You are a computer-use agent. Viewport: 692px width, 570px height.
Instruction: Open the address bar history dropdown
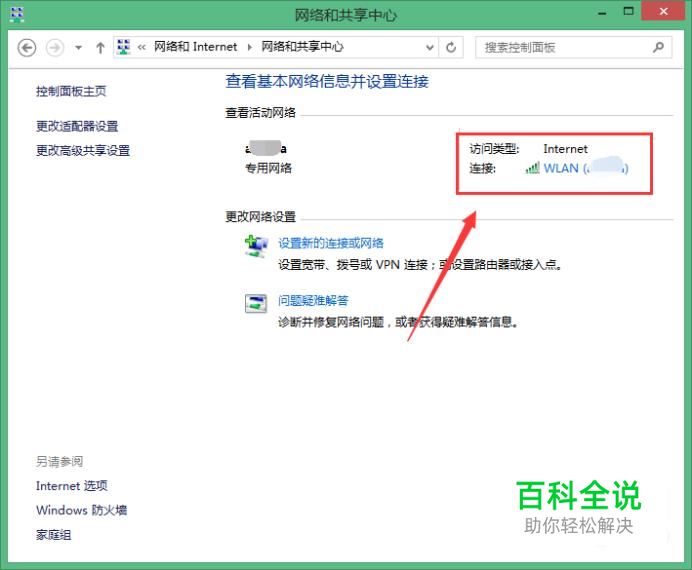429,47
